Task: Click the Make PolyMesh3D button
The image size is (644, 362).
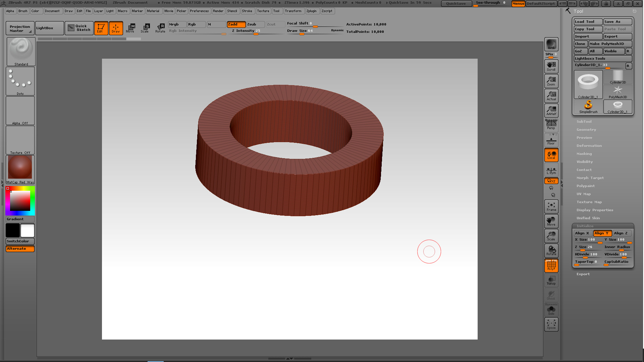Action: [610, 44]
